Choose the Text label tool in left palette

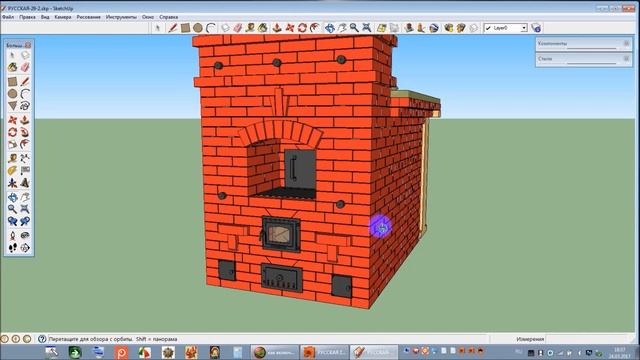(x=25, y=171)
